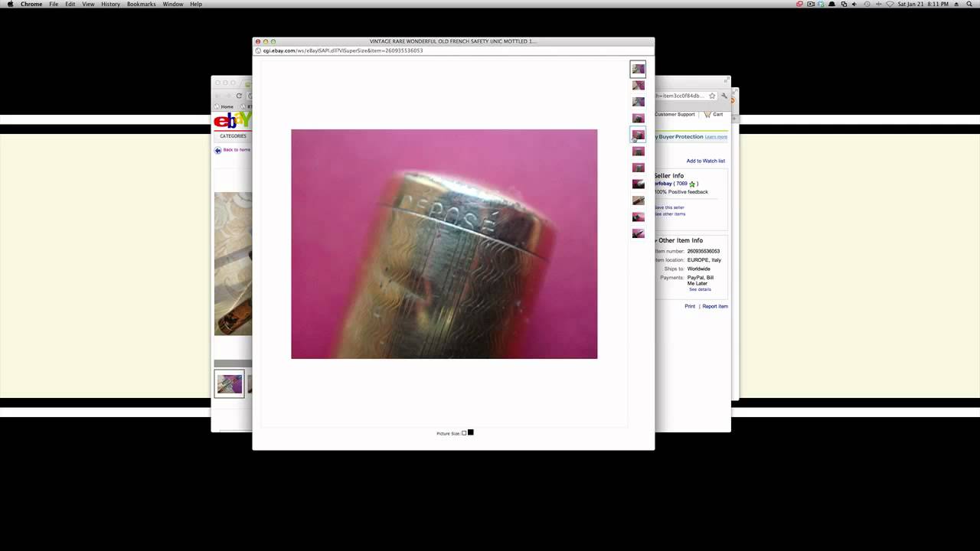Click the bookmark star in the background address bar

pyautogui.click(x=712, y=96)
